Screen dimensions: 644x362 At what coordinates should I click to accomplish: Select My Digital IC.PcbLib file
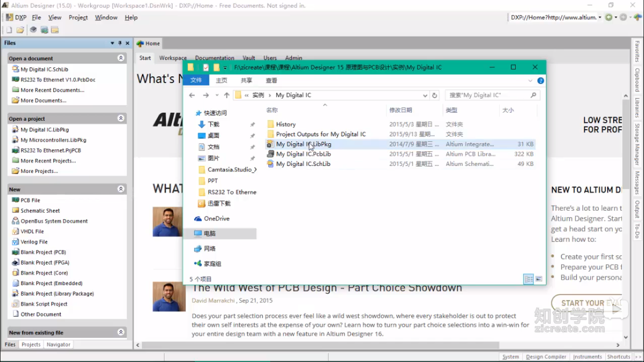(303, 154)
